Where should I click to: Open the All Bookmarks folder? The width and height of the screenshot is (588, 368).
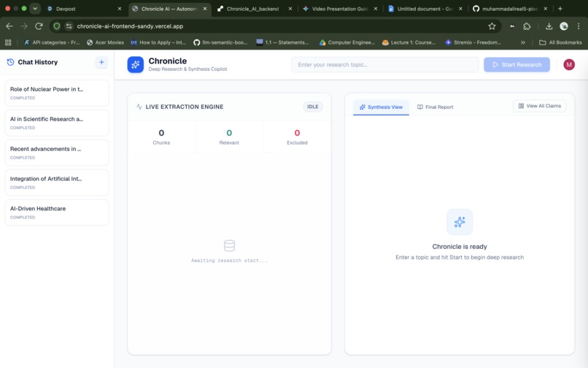tap(560, 42)
